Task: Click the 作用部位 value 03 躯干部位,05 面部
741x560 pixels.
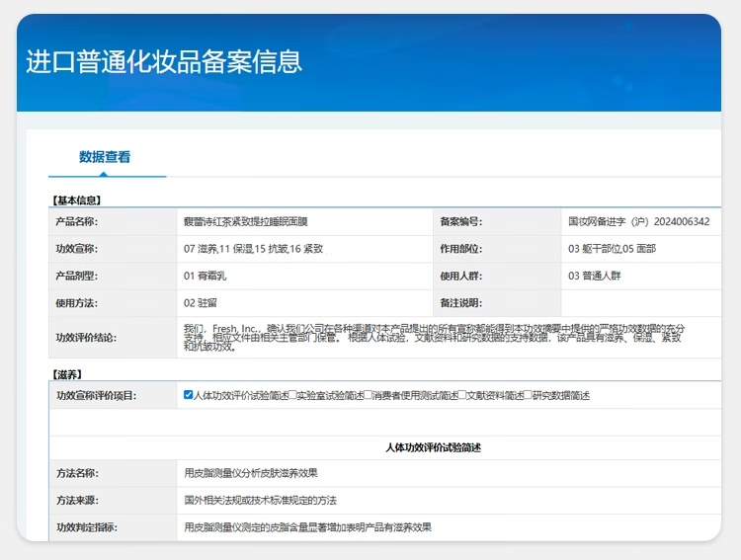Action: pos(612,249)
